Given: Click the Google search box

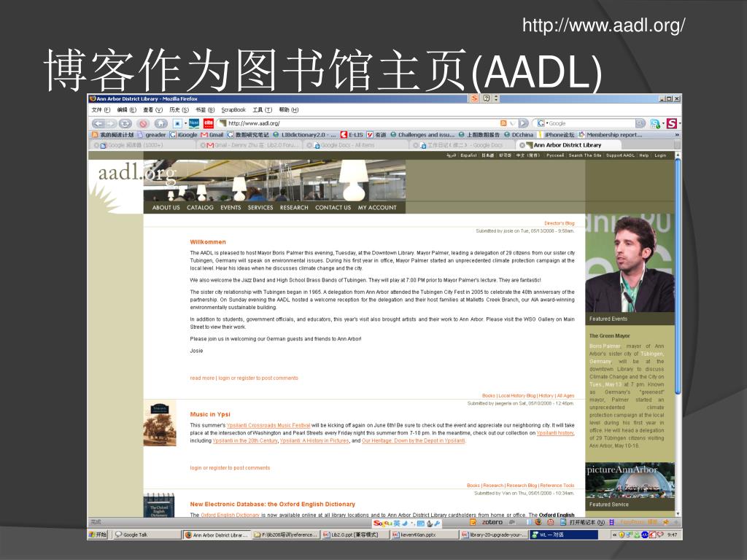Looking at the screenshot, I should point(591,123).
